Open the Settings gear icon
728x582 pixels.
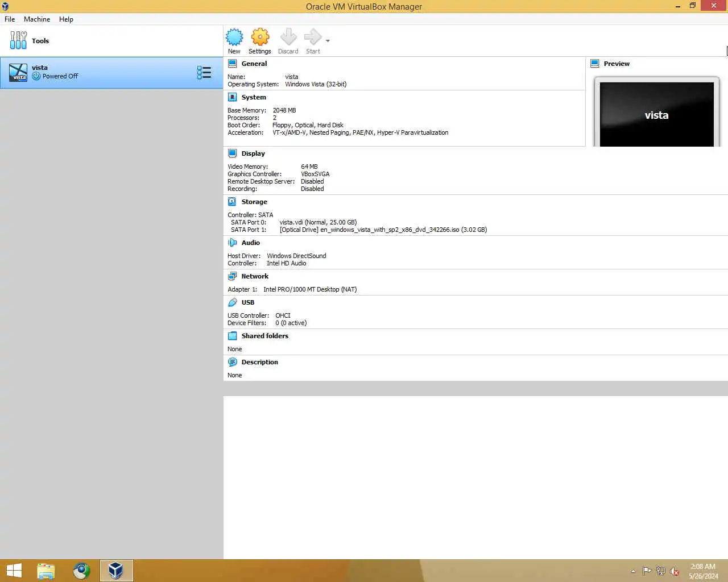click(260, 37)
